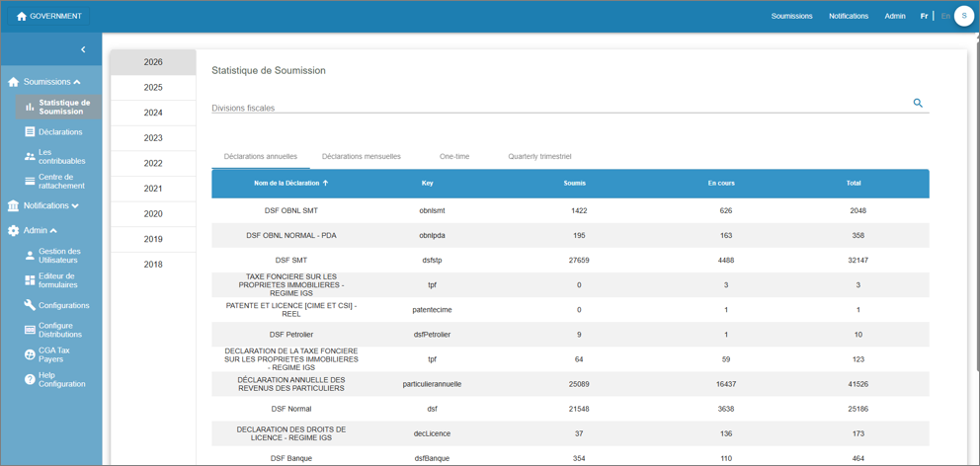Image resolution: width=980 pixels, height=466 pixels.
Task: Select year 2021 tab
Action: tap(153, 189)
